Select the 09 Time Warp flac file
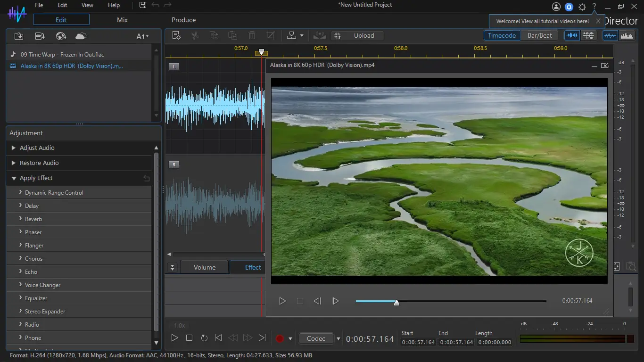 coord(62,55)
